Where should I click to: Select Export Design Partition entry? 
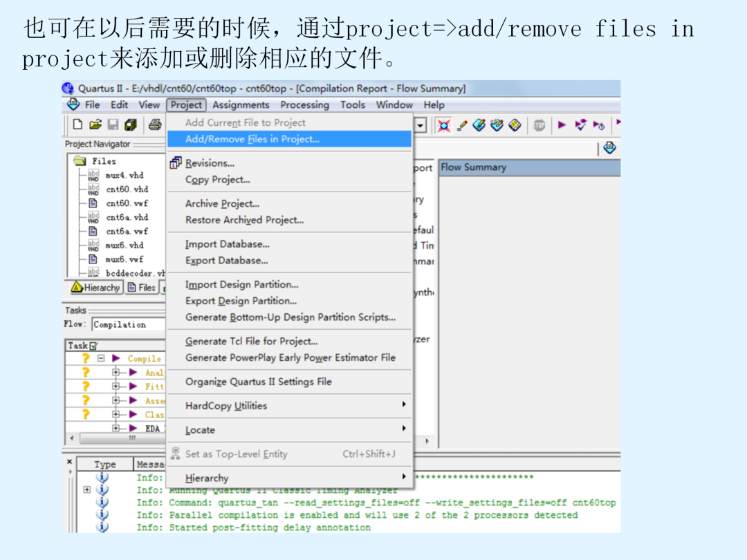click(289, 301)
